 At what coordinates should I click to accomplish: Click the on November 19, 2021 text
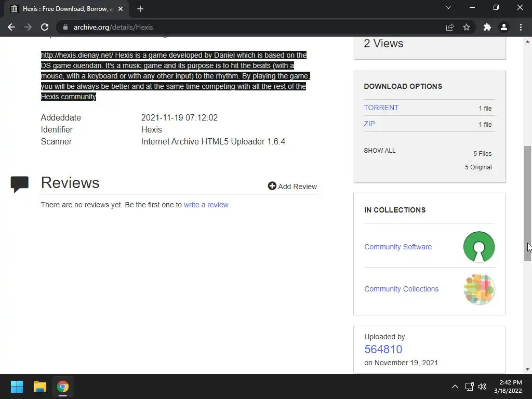pyautogui.click(x=401, y=363)
